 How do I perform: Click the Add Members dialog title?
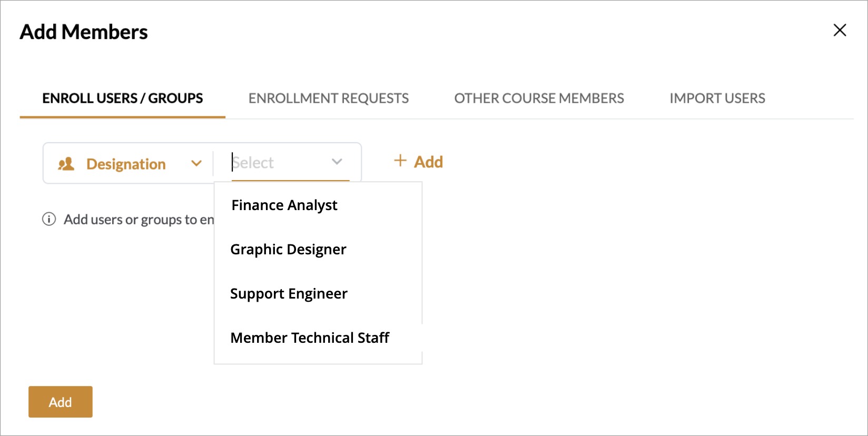pyautogui.click(x=84, y=32)
